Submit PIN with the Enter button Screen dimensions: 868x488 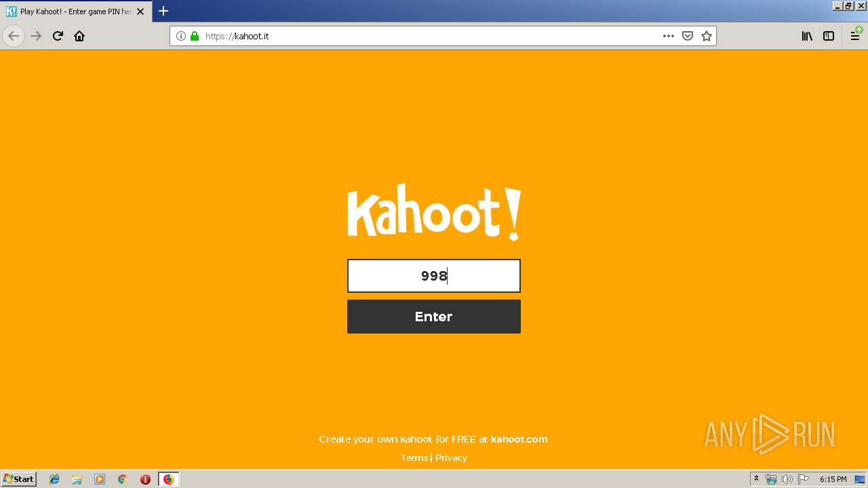[434, 317]
